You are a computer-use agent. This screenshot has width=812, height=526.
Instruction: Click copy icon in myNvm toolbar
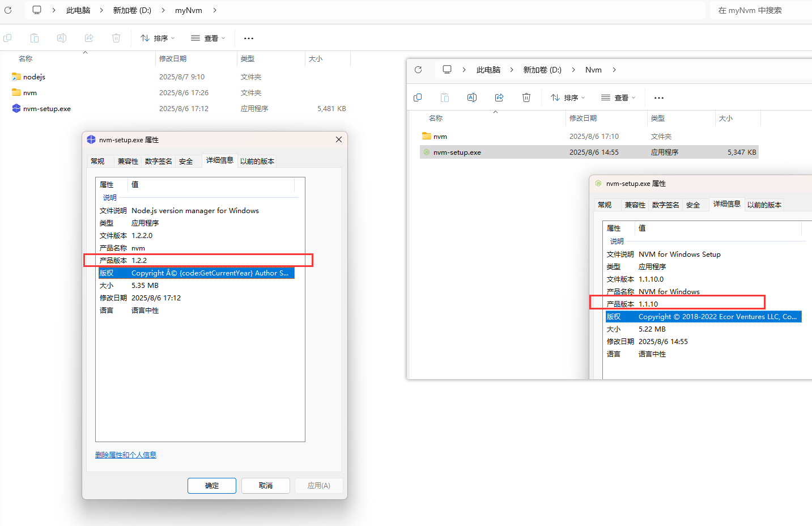(7, 38)
